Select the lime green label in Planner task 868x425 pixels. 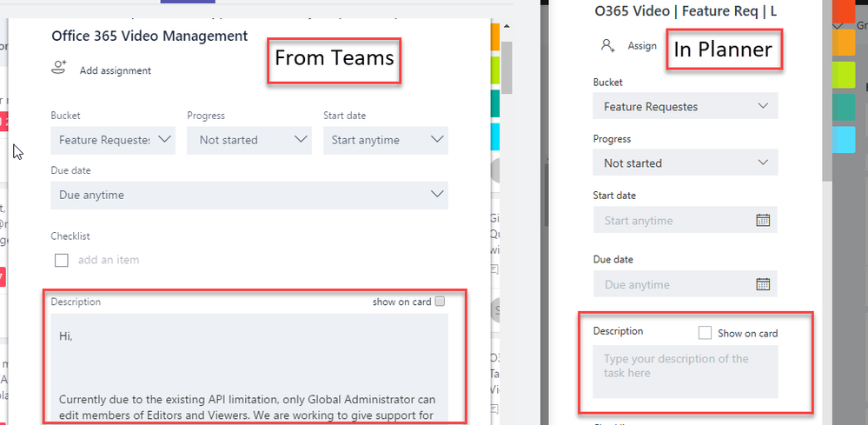[845, 75]
